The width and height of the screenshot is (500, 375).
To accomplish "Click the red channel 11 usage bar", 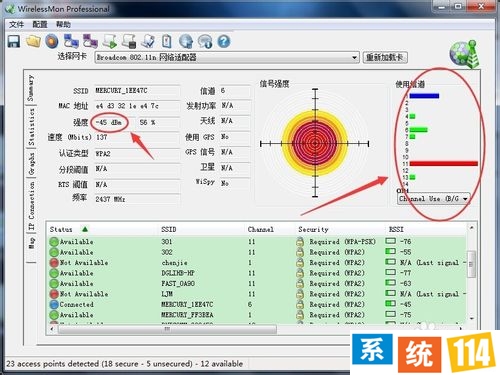I will click(x=443, y=163).
